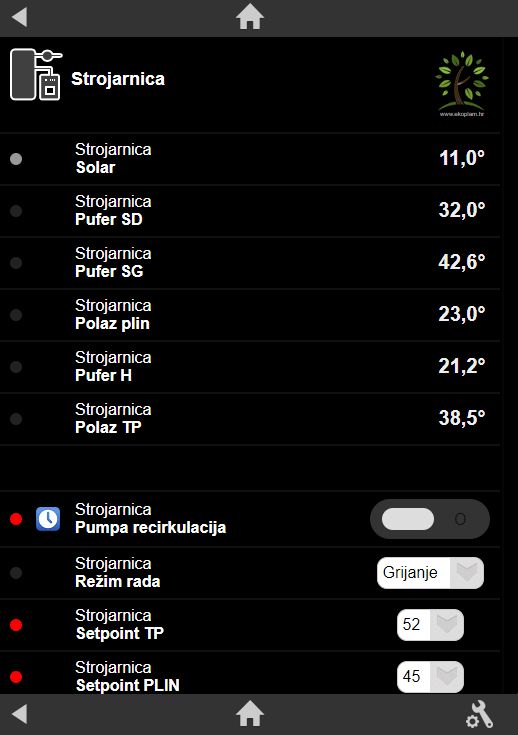Click the ekoplam tree logo

462,84
